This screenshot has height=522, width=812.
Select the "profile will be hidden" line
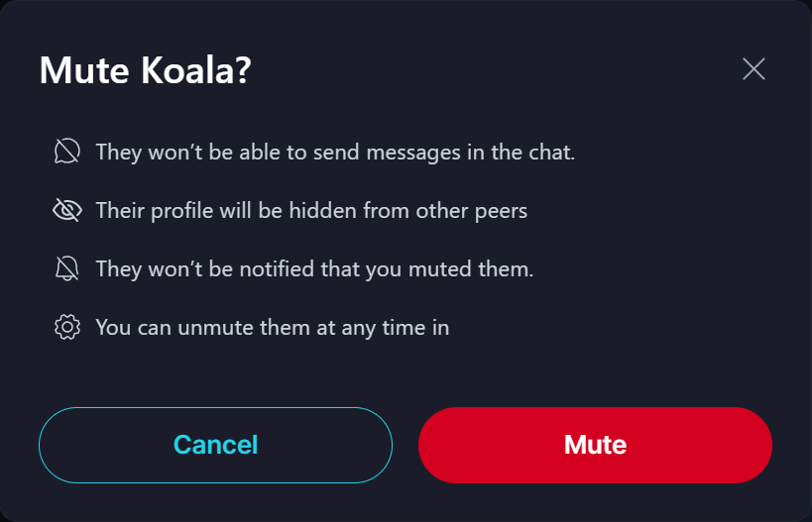click(310, 211)
